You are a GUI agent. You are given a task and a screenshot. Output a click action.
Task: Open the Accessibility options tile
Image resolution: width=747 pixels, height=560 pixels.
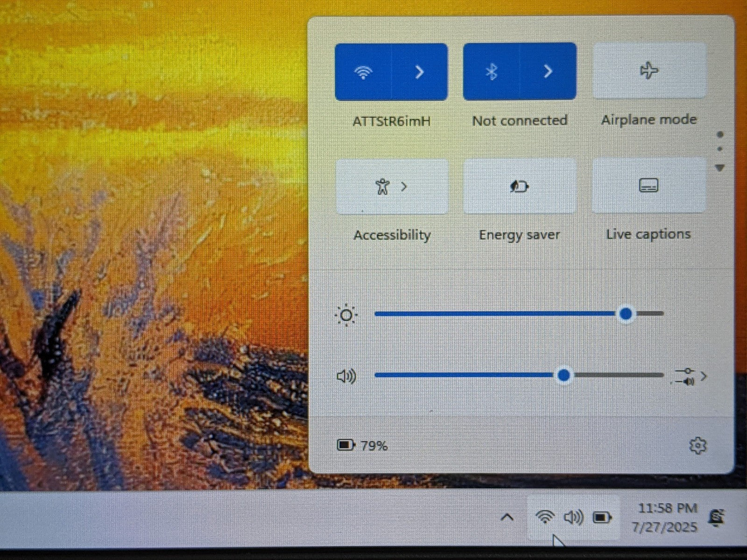(x=391, y=187)
